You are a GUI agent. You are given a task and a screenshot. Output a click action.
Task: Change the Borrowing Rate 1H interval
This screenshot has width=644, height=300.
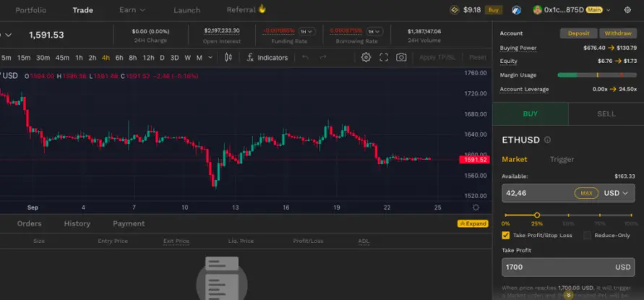coord(374,31)
